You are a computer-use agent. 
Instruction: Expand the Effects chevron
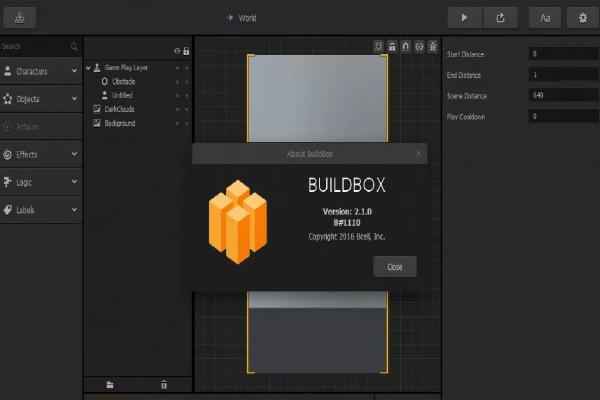tap(74, 154)
